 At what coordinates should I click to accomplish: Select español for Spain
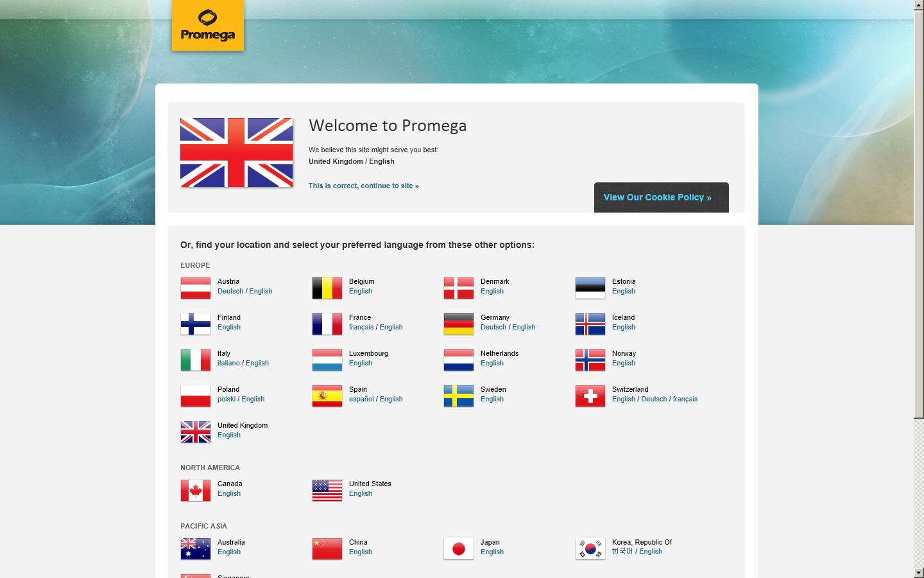pos(361,399)
